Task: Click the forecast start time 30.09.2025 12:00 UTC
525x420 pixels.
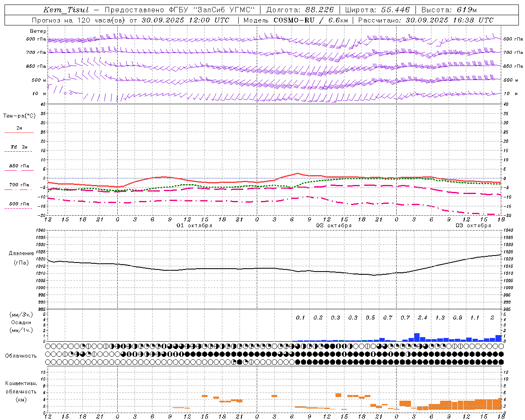Action: pos(185,20)
